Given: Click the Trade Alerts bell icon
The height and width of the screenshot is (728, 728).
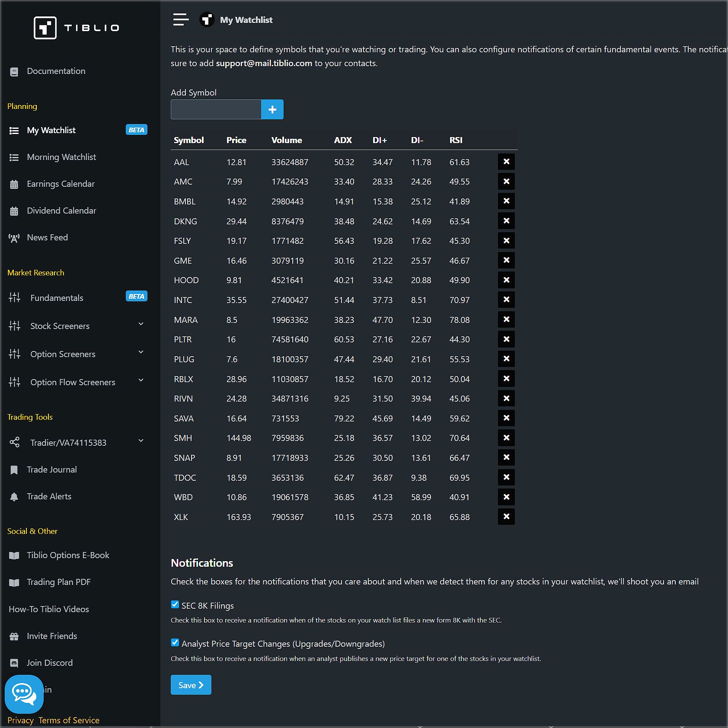Looking at the screenshot, I should (14, 497).
